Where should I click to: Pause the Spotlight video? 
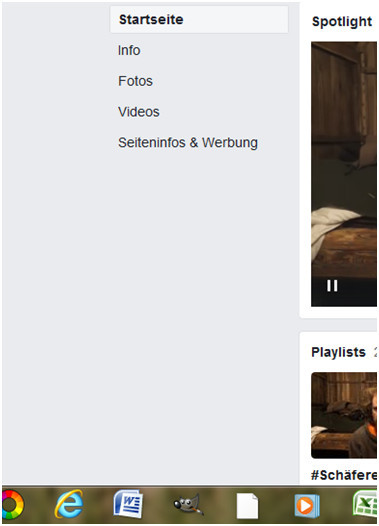pos(332,286)
